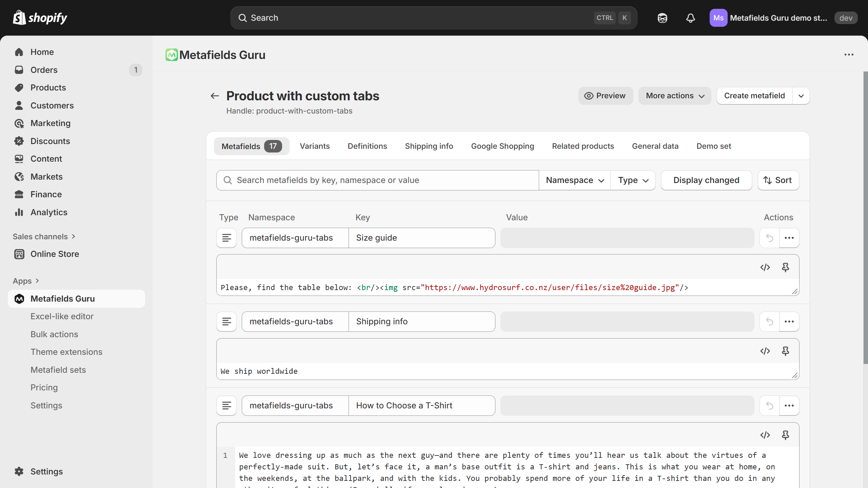Open app menu dots beside Metafields Guru header
Screen dimensions: 868x488
click(849, 55)
